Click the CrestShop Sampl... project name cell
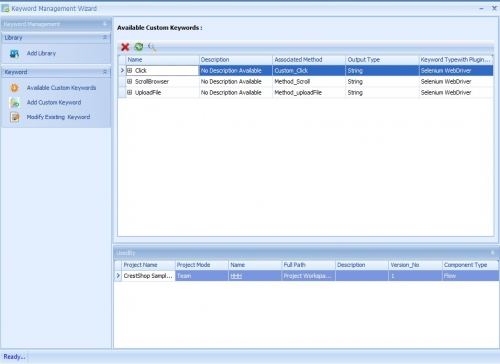 (x=148, y=276)
